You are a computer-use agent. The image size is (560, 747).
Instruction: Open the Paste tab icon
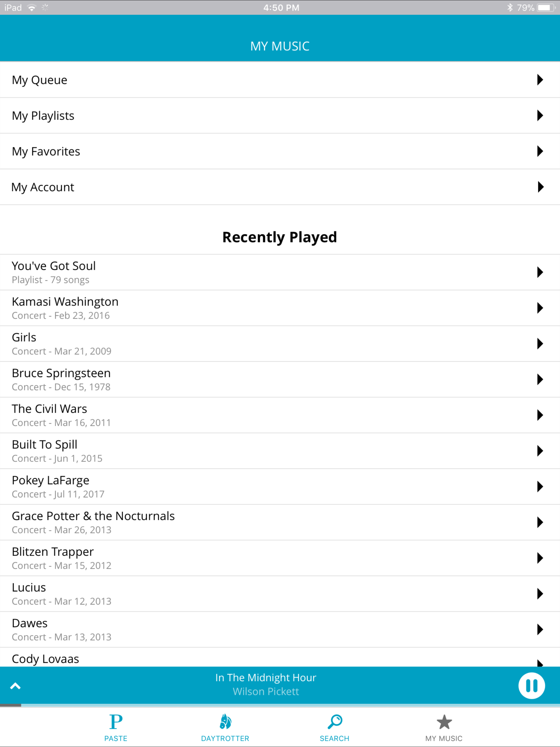point(116,722)
